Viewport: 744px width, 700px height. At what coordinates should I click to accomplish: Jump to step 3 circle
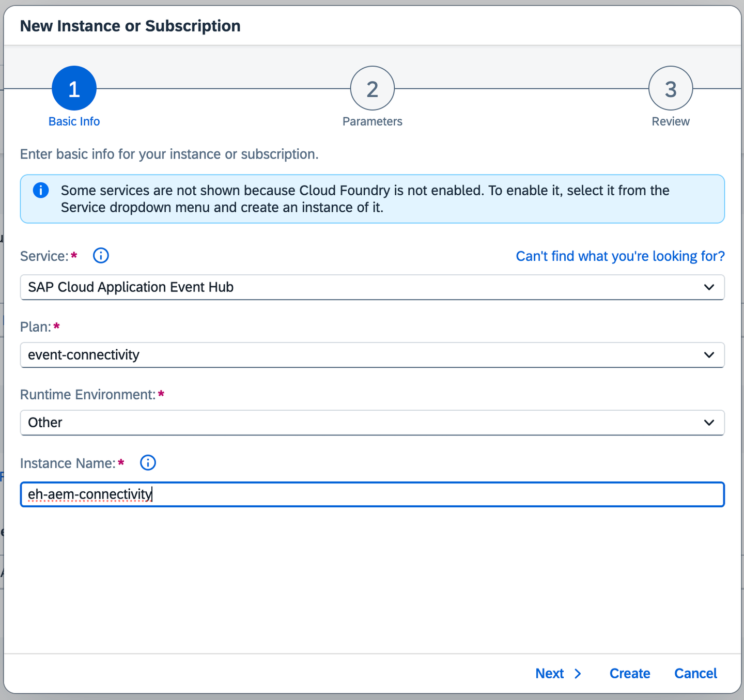[671, 88]
